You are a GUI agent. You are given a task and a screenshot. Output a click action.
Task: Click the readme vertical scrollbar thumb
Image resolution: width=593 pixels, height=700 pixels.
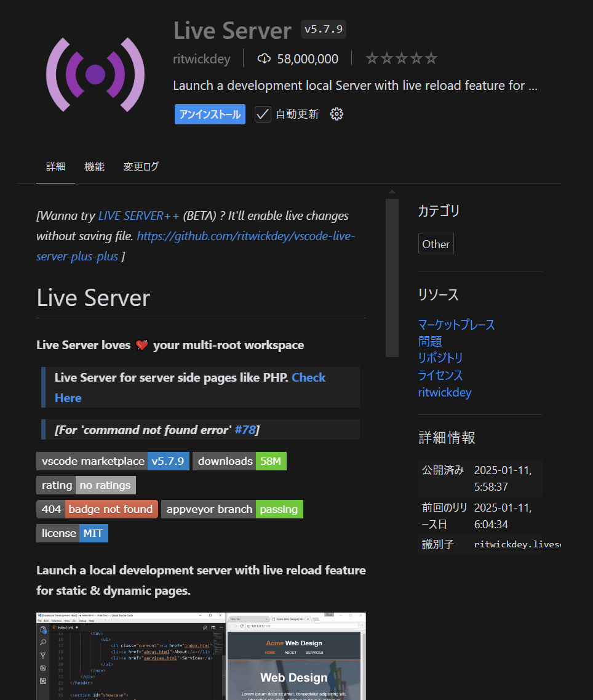[392, 278]
